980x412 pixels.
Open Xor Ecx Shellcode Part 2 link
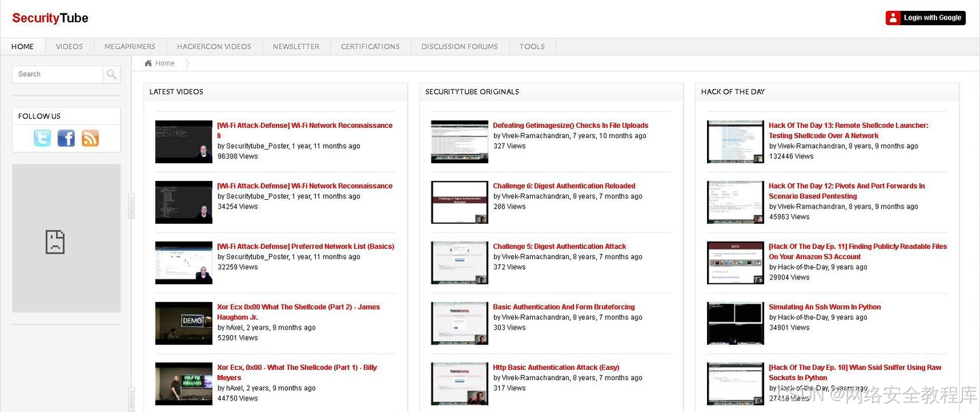click(x=299, y=311)
